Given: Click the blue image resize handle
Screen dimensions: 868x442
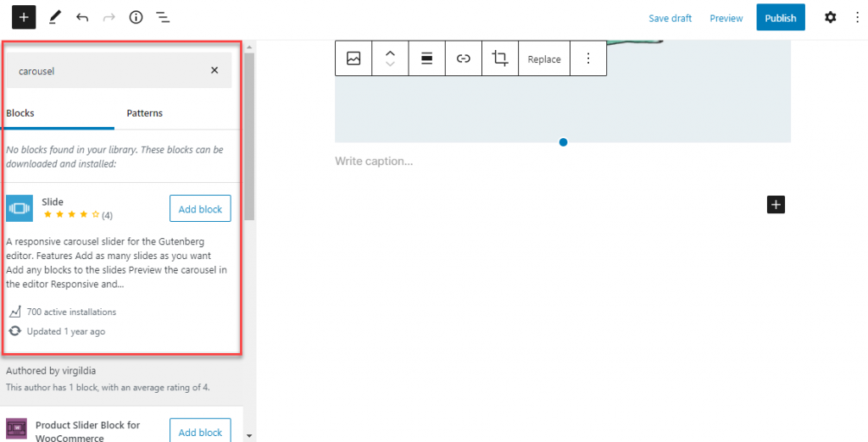Looking at the screenshot, I should (563, 142).
